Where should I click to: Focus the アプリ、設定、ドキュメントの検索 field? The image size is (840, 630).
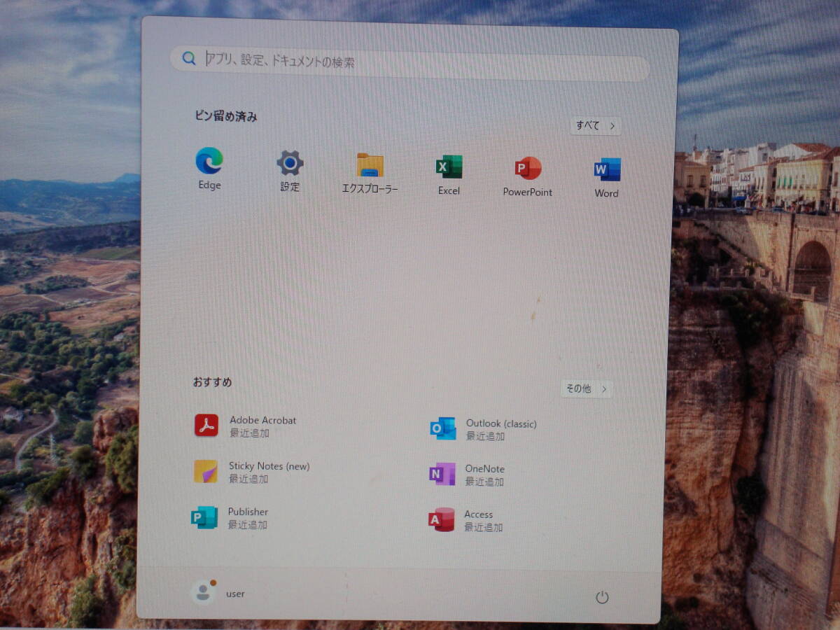(x=410, y=64)
